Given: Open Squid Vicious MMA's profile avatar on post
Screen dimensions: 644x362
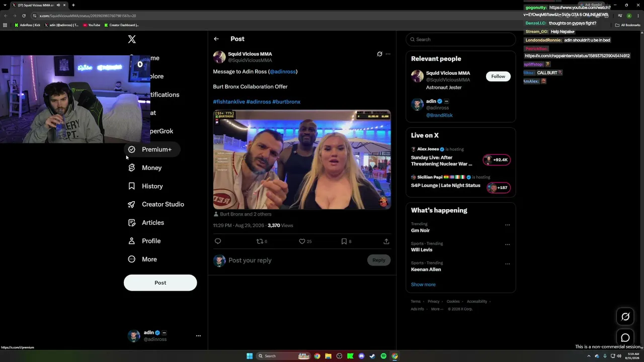Looking at the screenshot, I should point(219,57).
